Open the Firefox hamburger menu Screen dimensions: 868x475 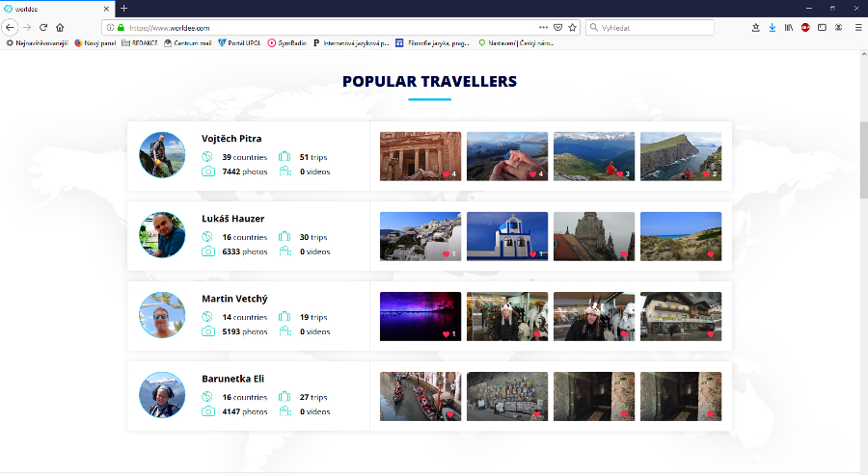(x=858, y=28)
